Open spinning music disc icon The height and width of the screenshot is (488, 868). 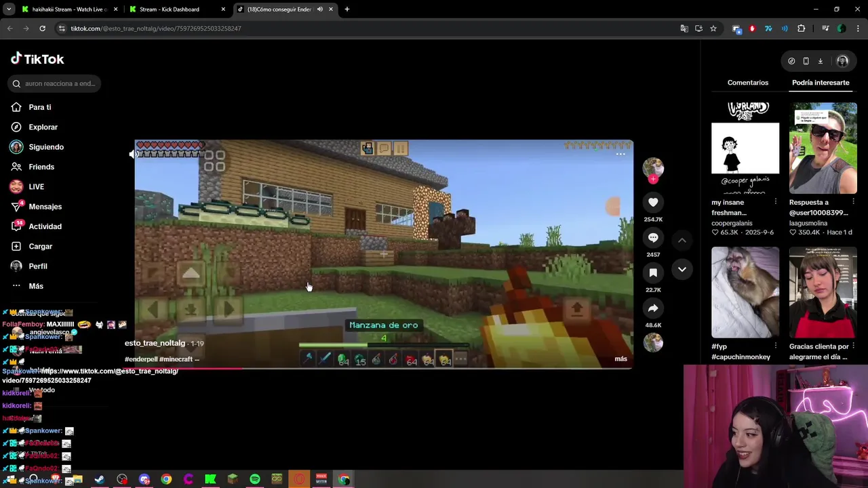click(x=653, y=343)
